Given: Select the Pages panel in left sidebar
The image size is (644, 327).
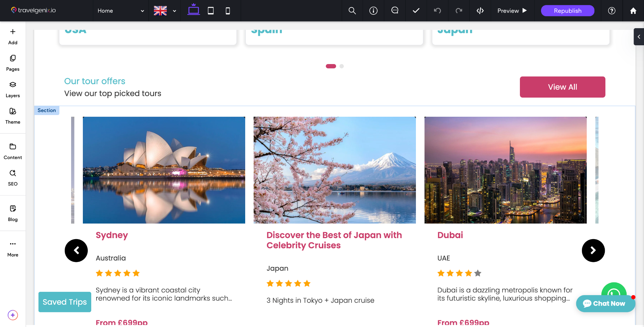Looking at the screenshot, I should (x=12, y=62).
